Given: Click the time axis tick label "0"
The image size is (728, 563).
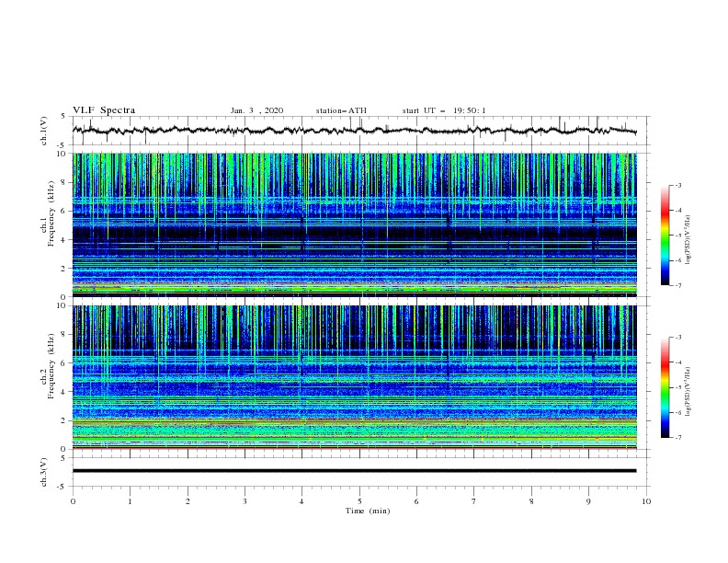Looking at the screenshot, I should 73,501.
